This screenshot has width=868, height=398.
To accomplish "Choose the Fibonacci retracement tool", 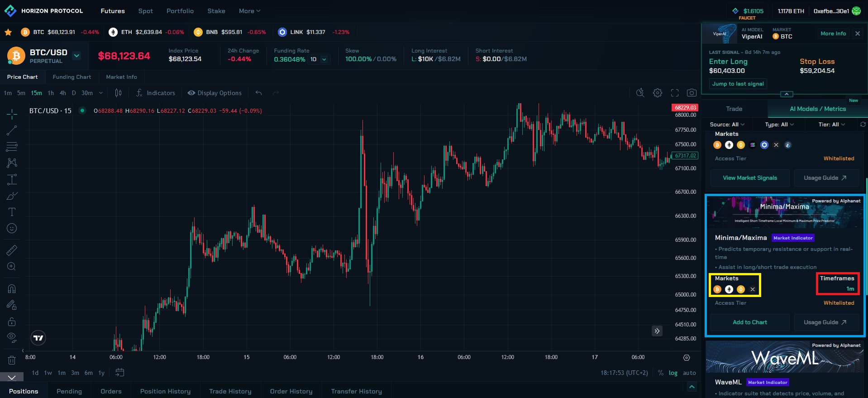I will pyautogui.click(x=12, y=147).
